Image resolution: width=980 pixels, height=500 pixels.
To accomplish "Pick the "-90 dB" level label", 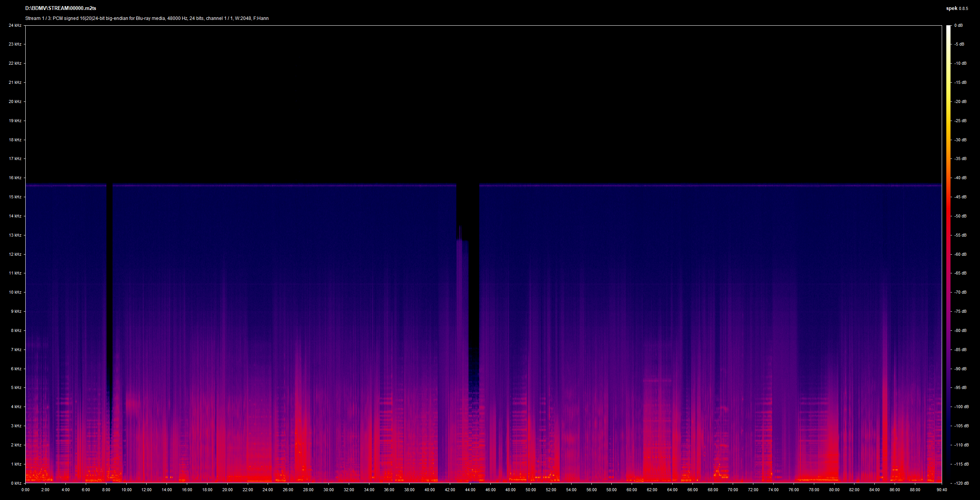I will pos(960,369).
